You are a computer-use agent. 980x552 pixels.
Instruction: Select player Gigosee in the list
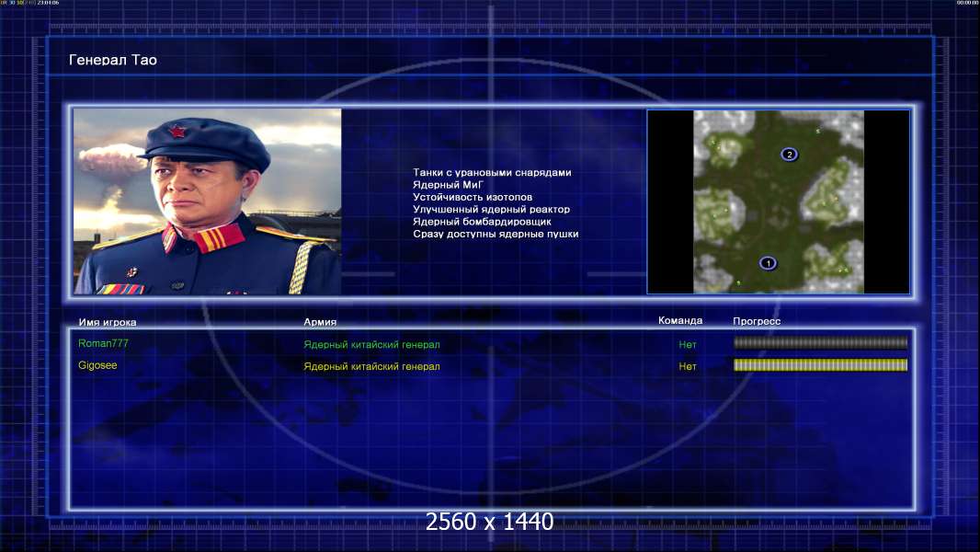click(x=97, y=365)
